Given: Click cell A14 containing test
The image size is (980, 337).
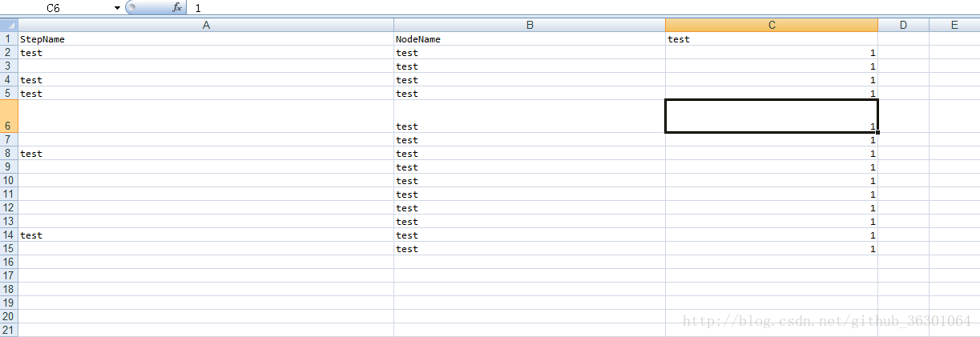Looking at the screenshot, I should (206, 235).
